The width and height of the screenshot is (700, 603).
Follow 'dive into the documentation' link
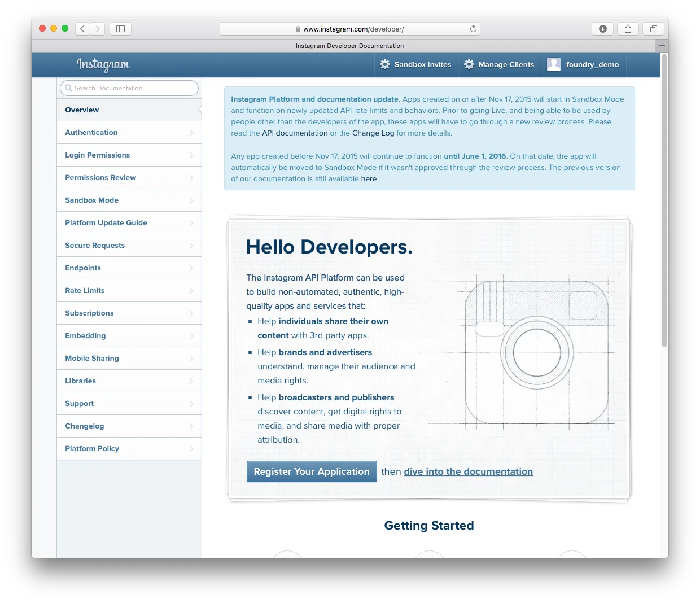(469, 471)
